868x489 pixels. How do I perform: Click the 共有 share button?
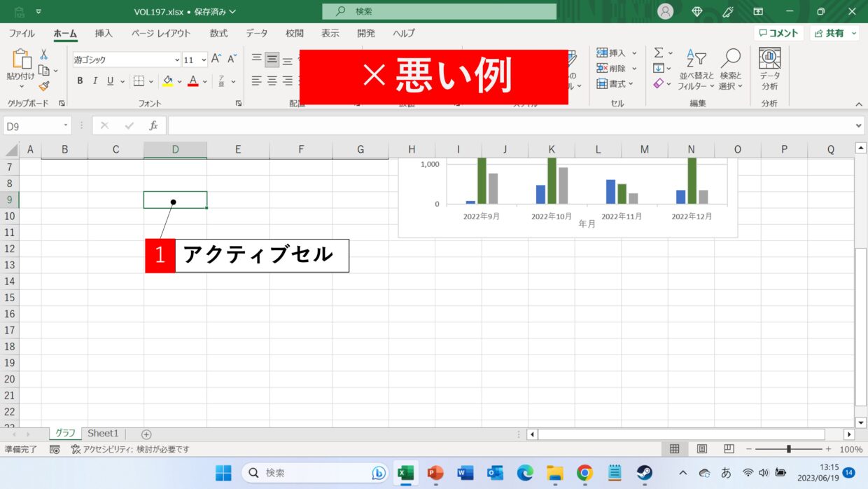point(834,33)
